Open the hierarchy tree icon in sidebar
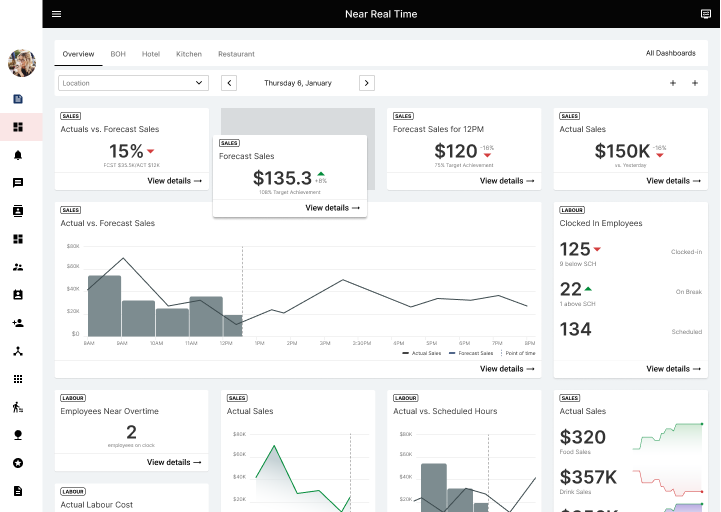The width and height of the screenshot is (721, 512). (x=18, y=351)
